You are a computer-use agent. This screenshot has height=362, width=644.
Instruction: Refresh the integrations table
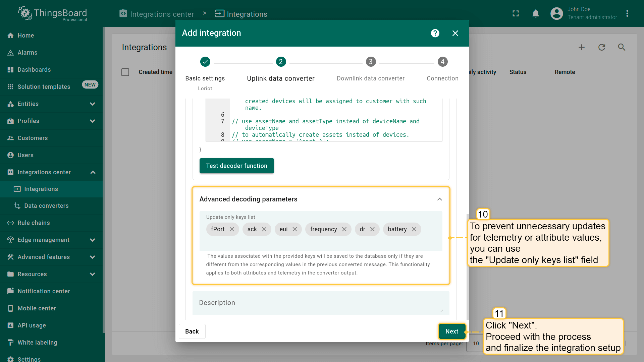pyautogui.click(x=602, y=47)
